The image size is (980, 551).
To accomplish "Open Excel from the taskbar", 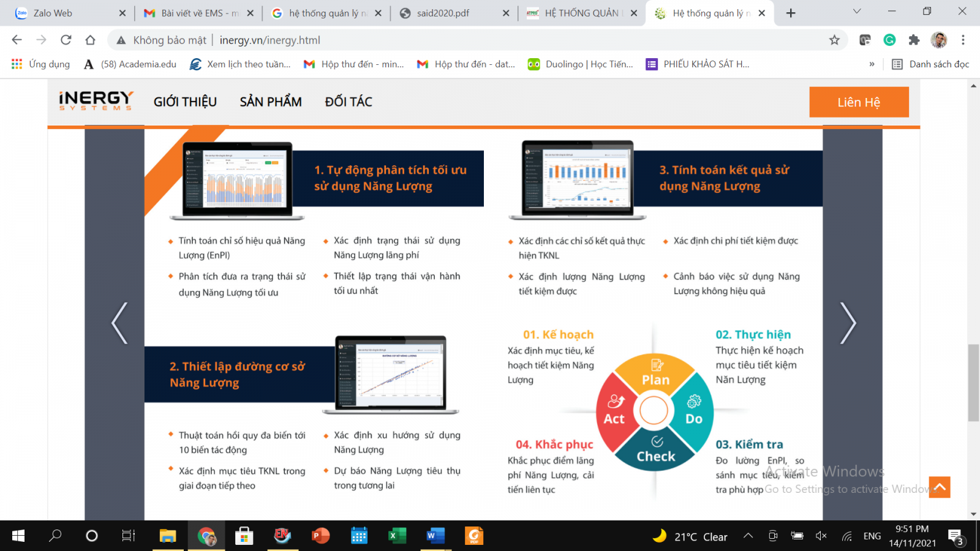I will (x=396, y=536).
